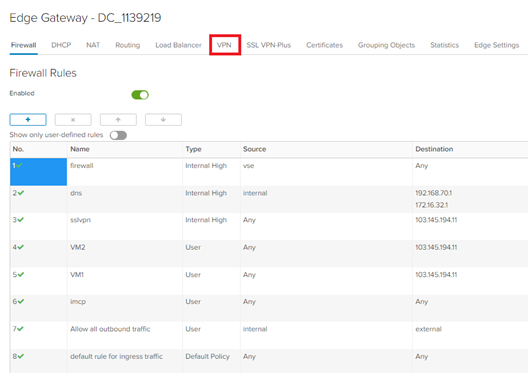Select the Allow all outbound traffic rule
The width and height of the screenshot is (528, 373).
(110, 329)
